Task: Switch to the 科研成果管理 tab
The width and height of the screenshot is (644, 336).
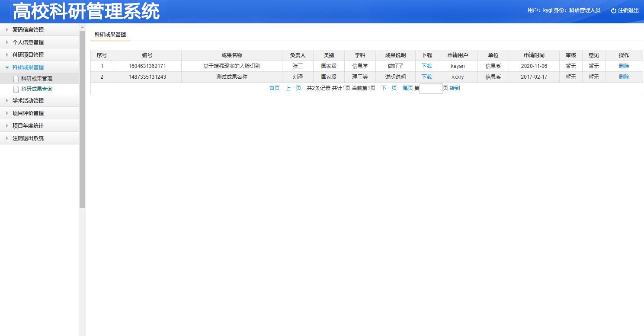Action: point(110,35)
